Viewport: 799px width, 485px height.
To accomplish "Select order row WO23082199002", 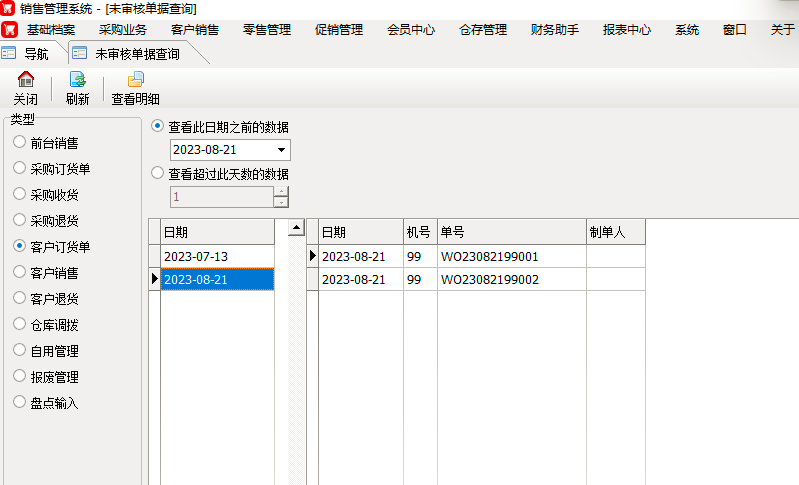I will click(x=490, y=279).
